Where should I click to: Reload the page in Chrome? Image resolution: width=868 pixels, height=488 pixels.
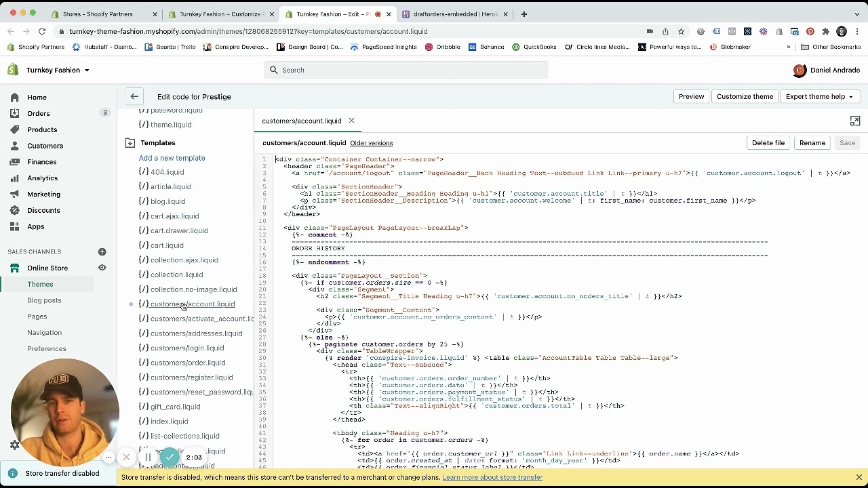tap(42, 31)
